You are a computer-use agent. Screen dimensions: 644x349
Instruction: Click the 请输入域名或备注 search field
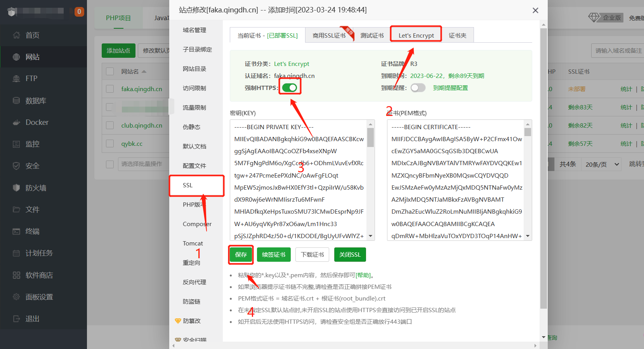pos(617,50)
